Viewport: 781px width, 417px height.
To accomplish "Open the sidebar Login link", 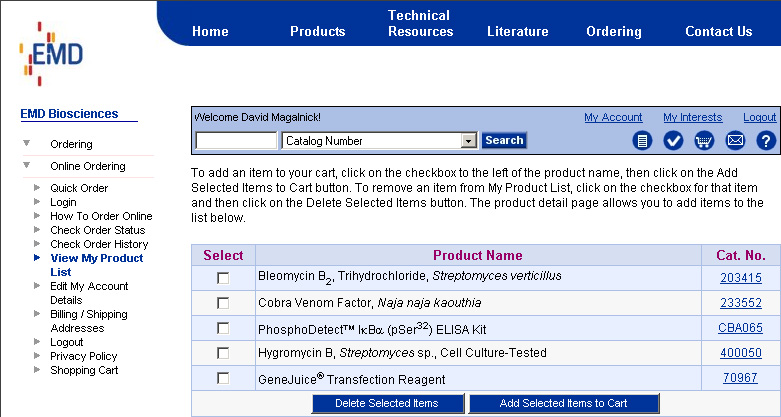I will [x=63, y=202].
